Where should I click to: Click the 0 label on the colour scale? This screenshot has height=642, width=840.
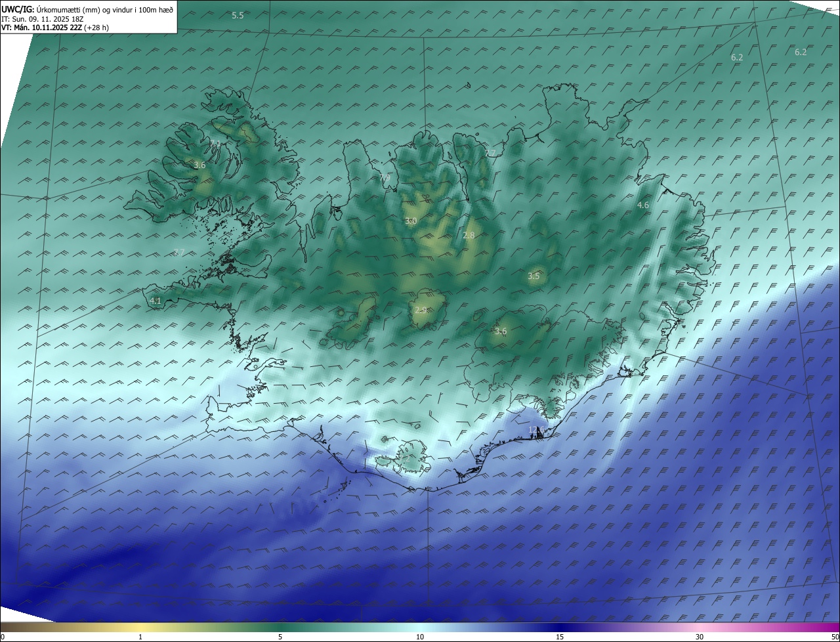click(3, 637)
